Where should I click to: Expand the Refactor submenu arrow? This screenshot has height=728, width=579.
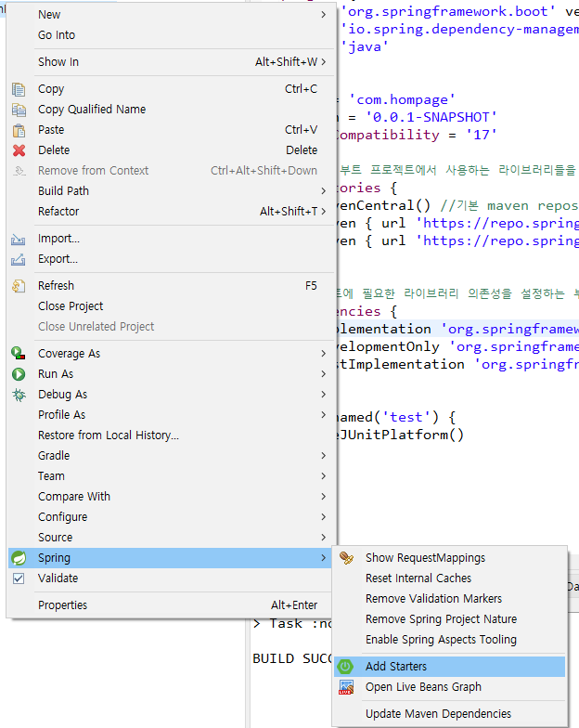[x=323, y=212]
